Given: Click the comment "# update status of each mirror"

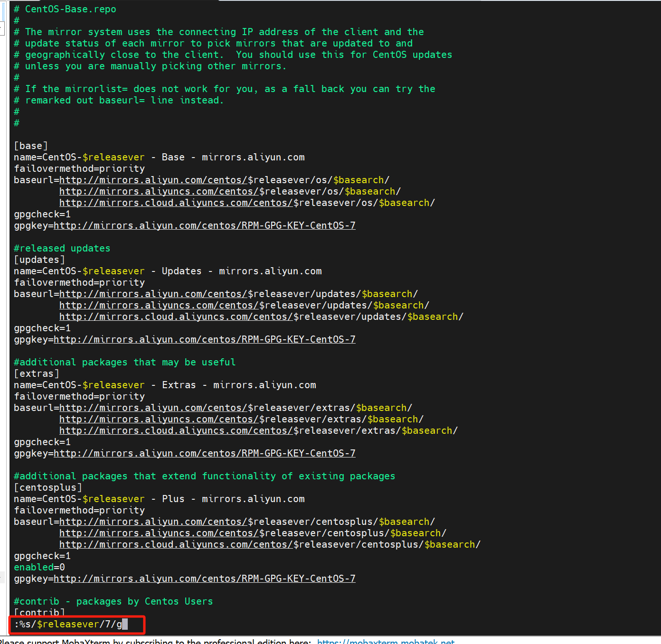Looking at the screenshot, I should coord(213,43).
